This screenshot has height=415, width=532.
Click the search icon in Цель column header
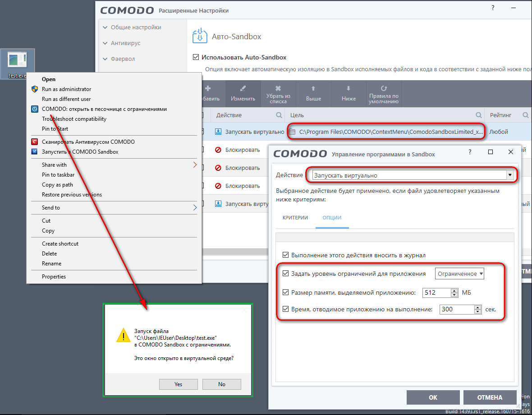click(x=479, y=115)
